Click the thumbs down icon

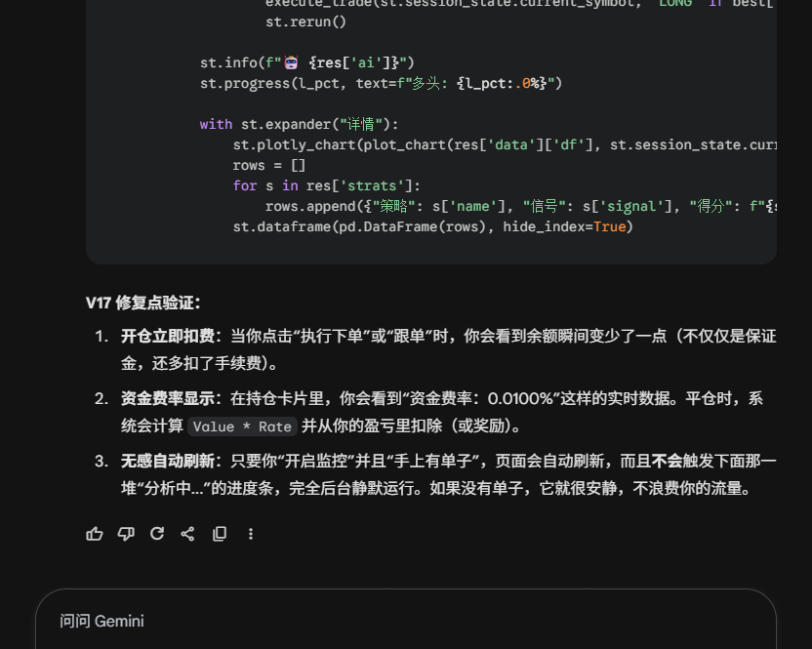tap(126, 534)
